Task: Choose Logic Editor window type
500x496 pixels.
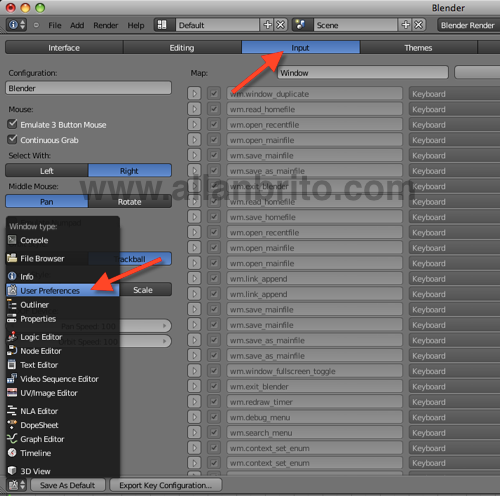Action: pos(62,337)
